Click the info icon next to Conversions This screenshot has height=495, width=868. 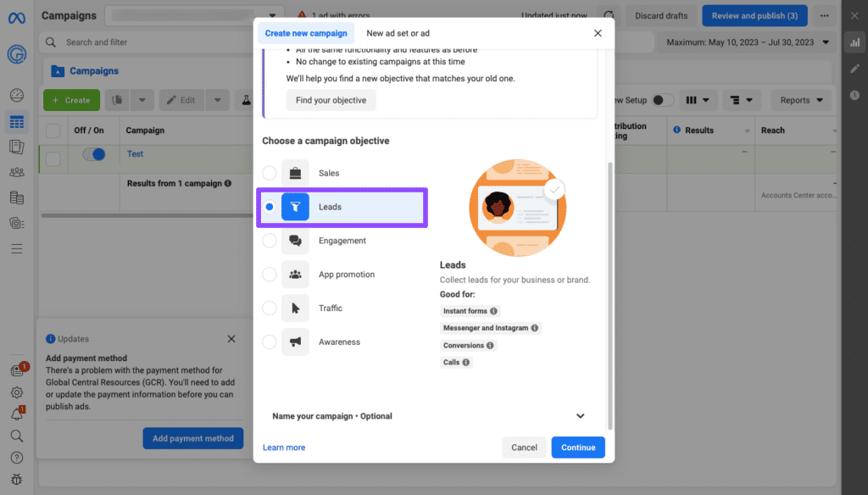(x=490, y=346)
